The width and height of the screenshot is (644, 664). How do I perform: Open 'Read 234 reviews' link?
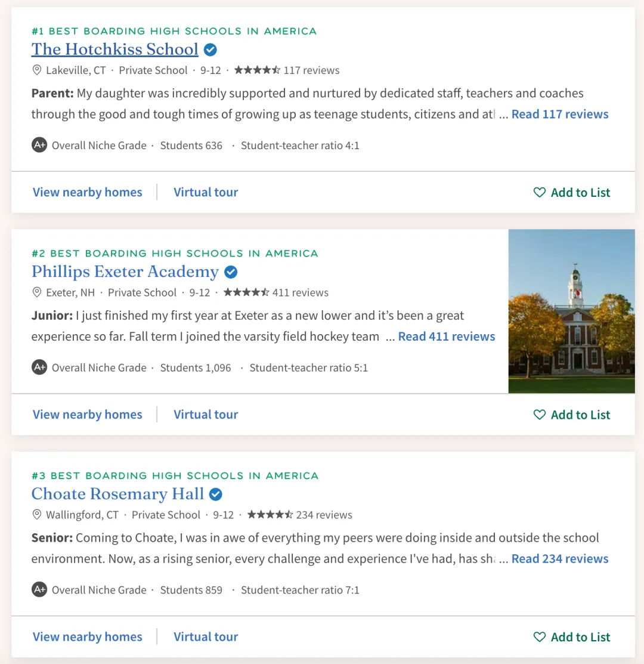(560, 558)
